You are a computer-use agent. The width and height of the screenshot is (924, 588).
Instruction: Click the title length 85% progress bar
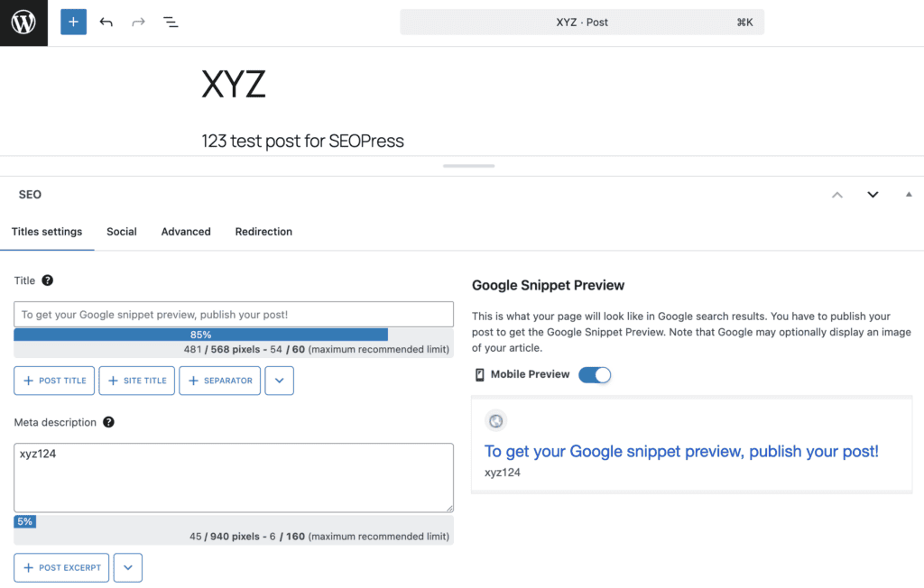coord(201,335)
